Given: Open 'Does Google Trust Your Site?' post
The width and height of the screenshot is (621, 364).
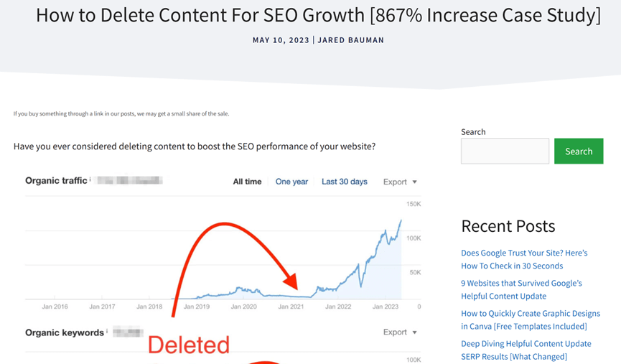Looking at the screenshot, I should coord(524,259).
